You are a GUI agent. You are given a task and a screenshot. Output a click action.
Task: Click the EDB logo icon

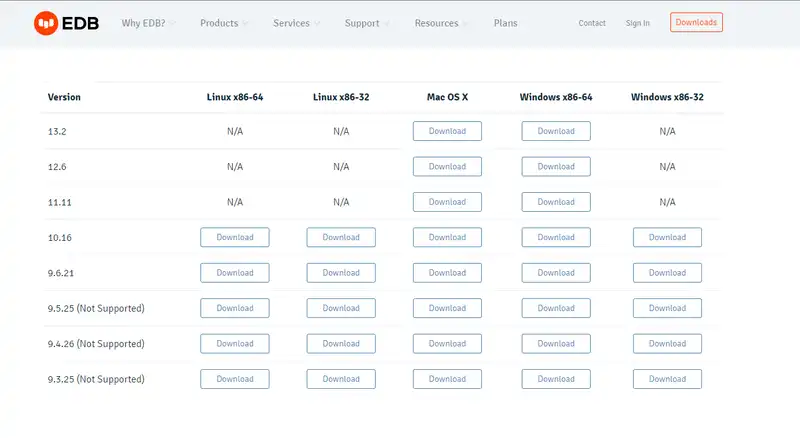(46, 22)
